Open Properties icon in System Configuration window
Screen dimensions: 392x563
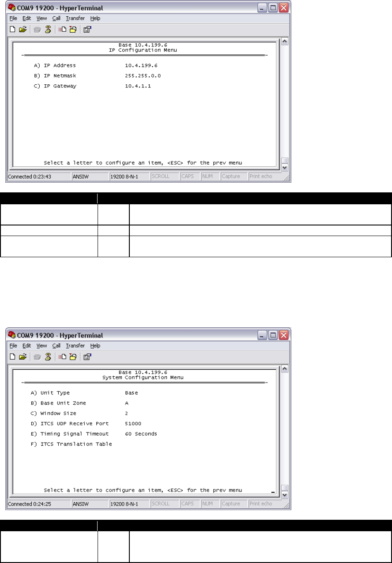click(87, 357)
